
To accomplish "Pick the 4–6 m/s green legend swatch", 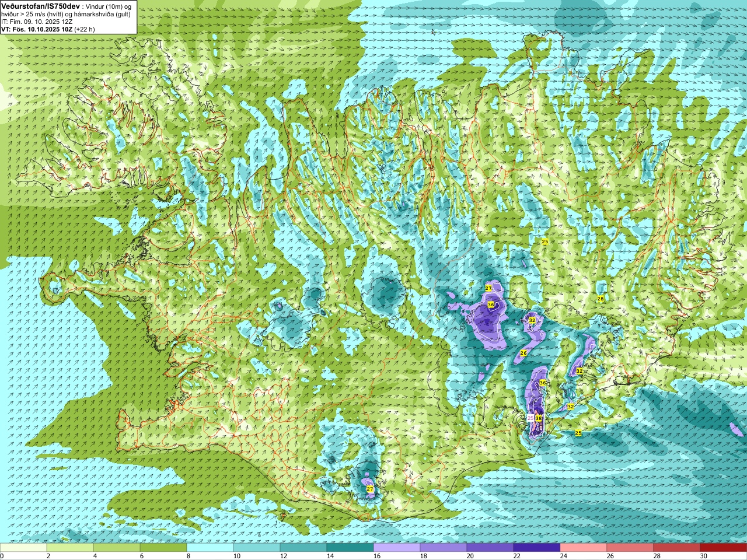I will click(117, 548).
